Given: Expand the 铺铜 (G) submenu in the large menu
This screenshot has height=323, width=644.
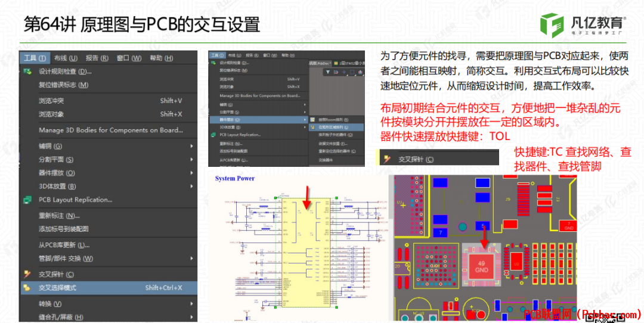Looking at the screenshot, I should 109,146.
